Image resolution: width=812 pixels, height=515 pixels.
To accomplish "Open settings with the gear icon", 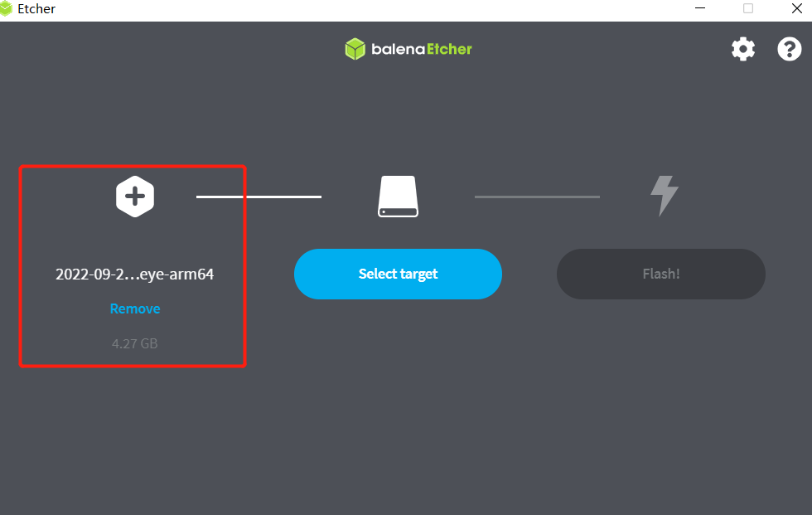I will coord(743,49).
